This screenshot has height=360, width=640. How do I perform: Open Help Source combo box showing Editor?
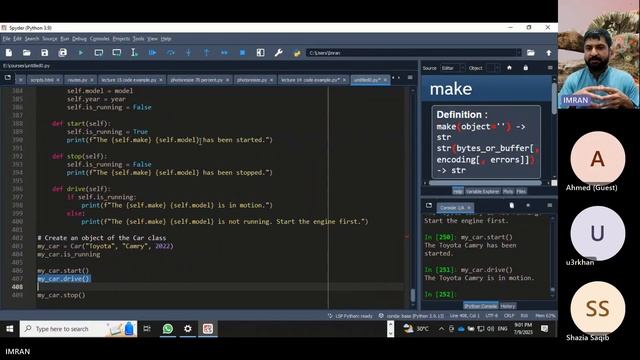(453, 68)
